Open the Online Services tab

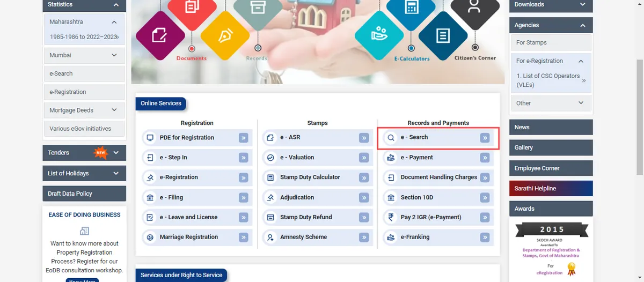click(x=161, y=103)
